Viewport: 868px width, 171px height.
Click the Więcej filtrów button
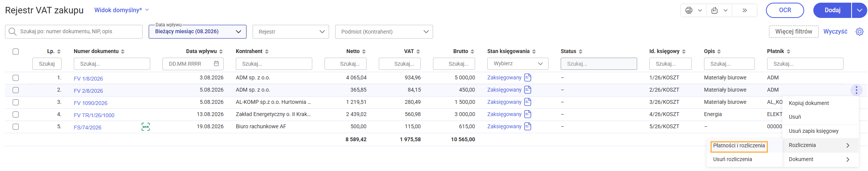pyautogui.click(x=794, y=32)
